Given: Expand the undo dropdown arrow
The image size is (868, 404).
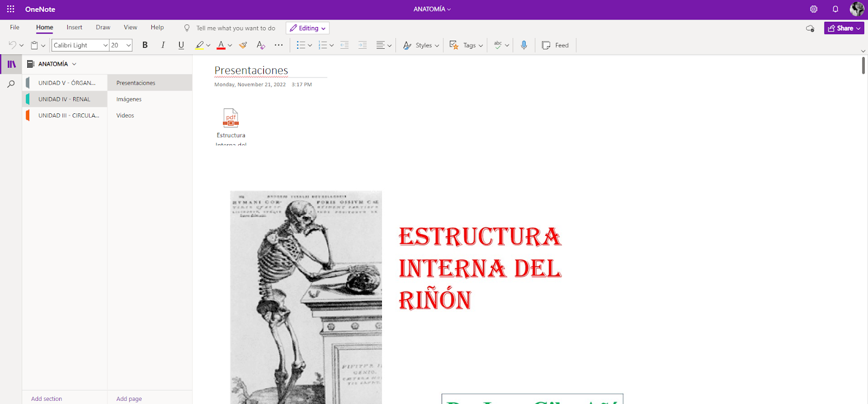Looking at the screenshot, I should tap(22, 46).
